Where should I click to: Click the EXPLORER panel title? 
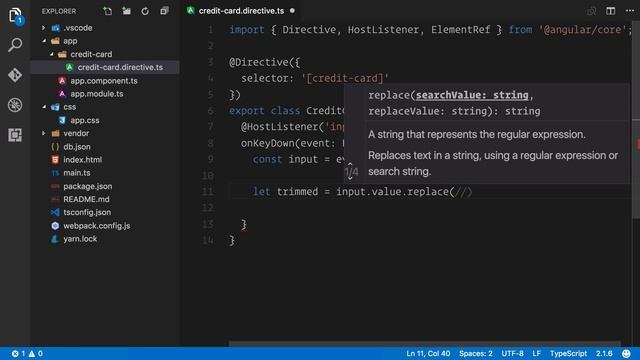[59, 11]
